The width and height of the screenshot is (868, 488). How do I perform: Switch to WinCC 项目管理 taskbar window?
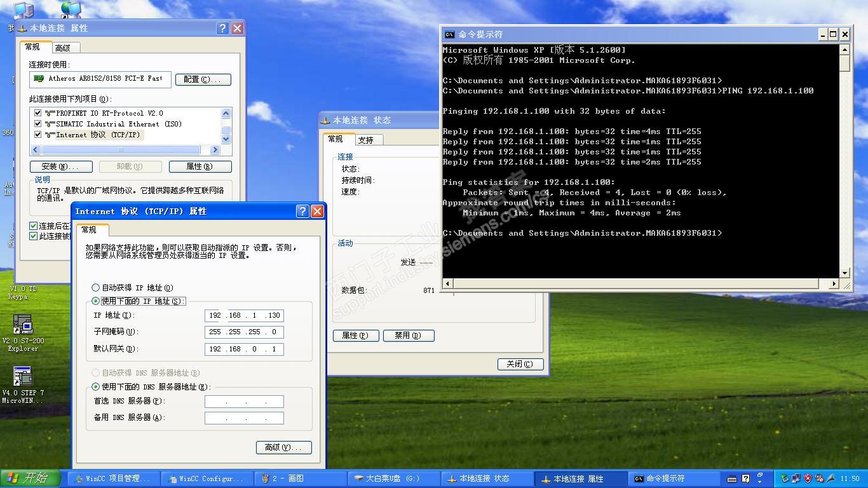click(112, 478)
